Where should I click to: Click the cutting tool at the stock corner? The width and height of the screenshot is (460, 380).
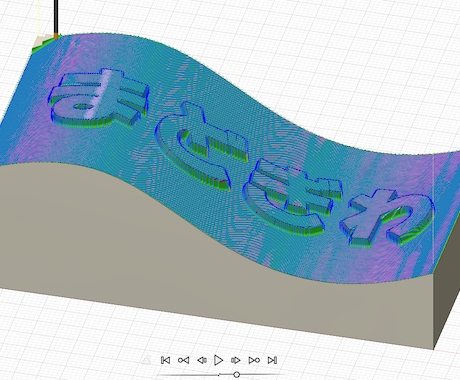click(56, 19)
